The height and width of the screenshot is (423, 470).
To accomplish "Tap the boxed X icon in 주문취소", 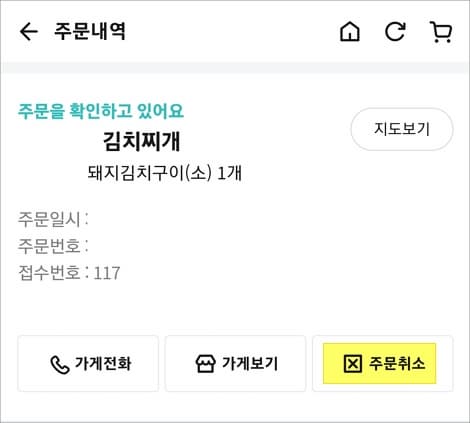I will click(x=352, y=364).
